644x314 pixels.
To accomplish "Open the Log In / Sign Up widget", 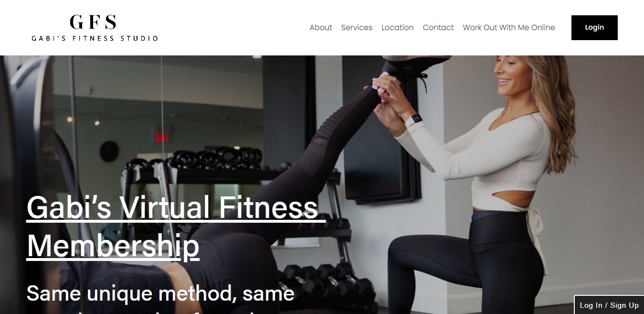I will 609,305.
